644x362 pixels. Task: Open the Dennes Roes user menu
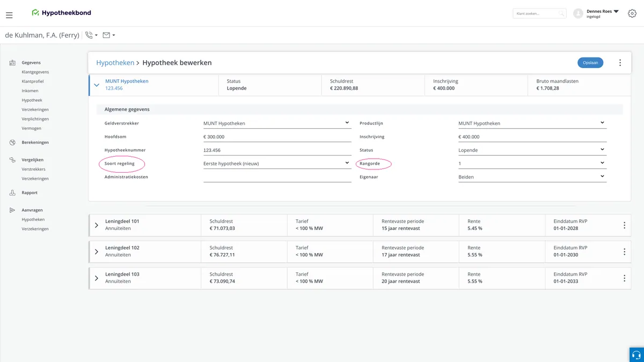[603, 13]
